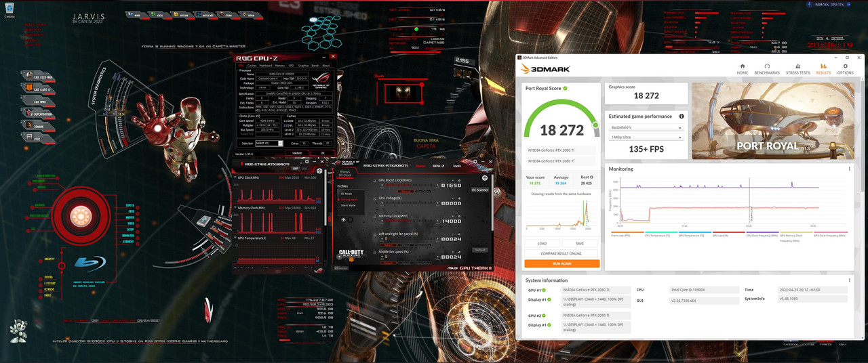The image size is (868, 363).
Task: Switch to Graphics tab in CPU-Z
Action: [x=303, y=66]
